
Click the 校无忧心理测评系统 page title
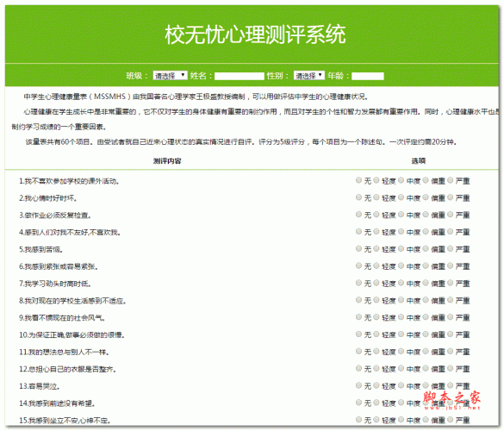[x=255, y=34]
